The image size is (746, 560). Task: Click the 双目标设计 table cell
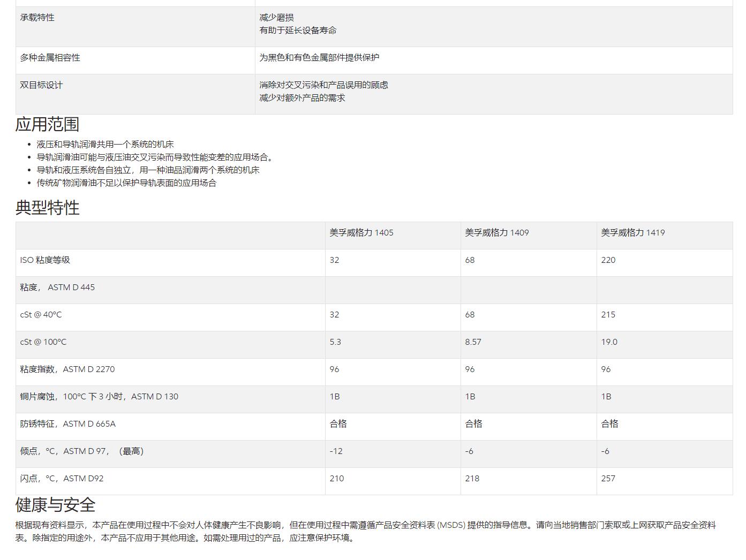[135, 94]
